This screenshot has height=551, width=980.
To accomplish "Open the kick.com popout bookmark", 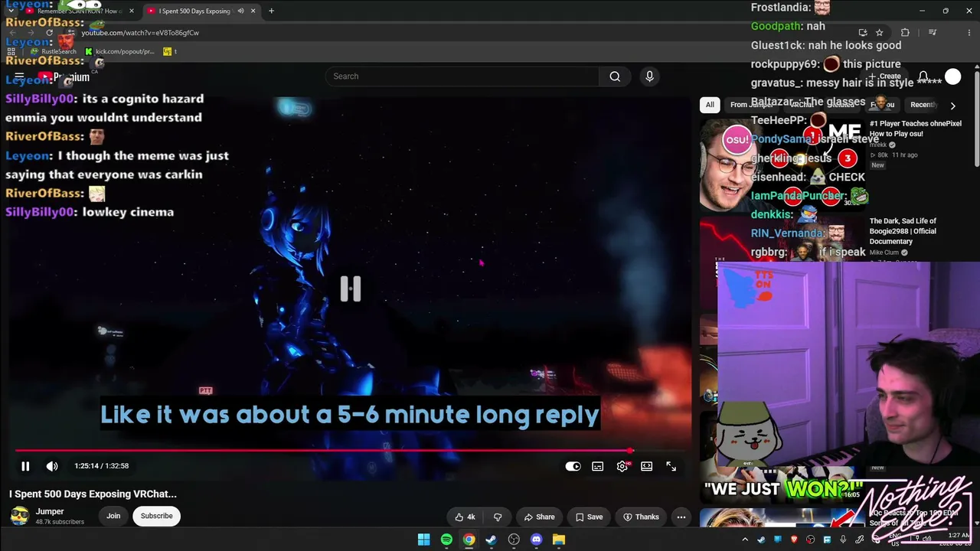I will [120, 51].
